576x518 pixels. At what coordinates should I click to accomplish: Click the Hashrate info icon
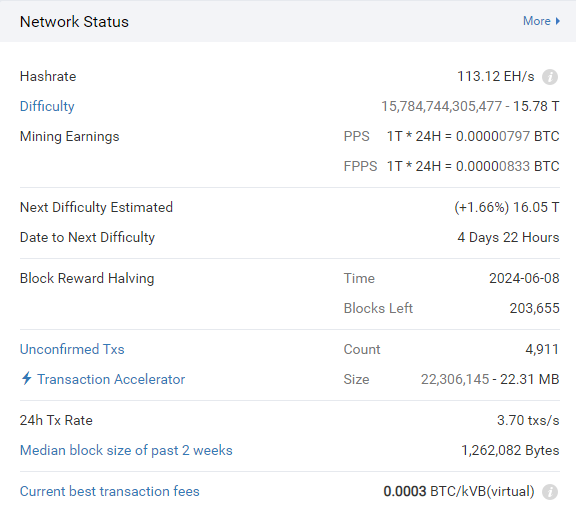click(x=550, y=77)
